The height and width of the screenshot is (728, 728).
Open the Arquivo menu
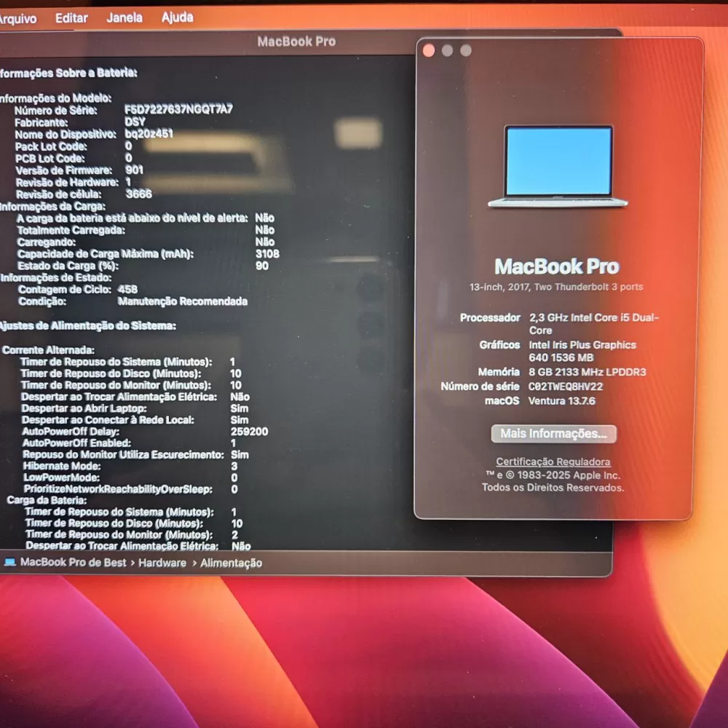(x=17, y=19)
